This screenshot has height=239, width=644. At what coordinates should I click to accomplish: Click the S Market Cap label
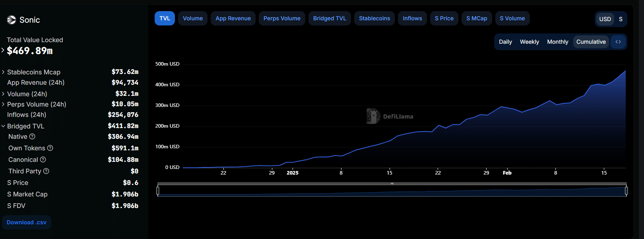pos(27,194)
